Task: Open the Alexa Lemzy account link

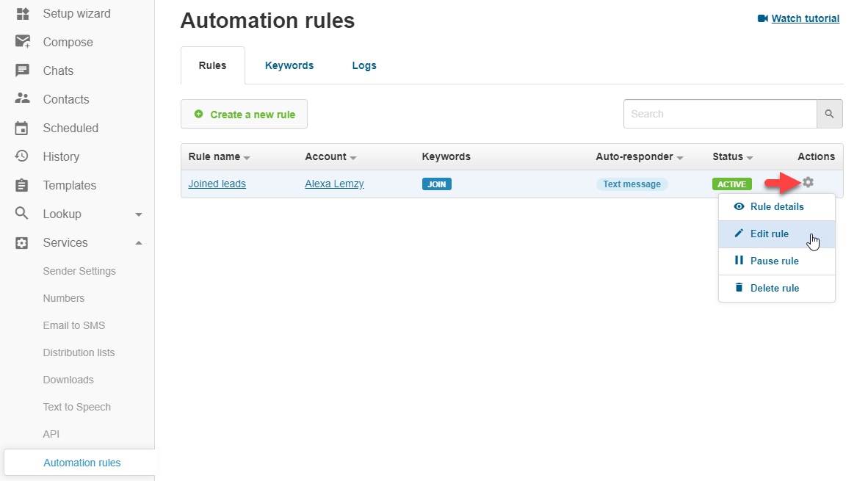Action: click(334, 184)
